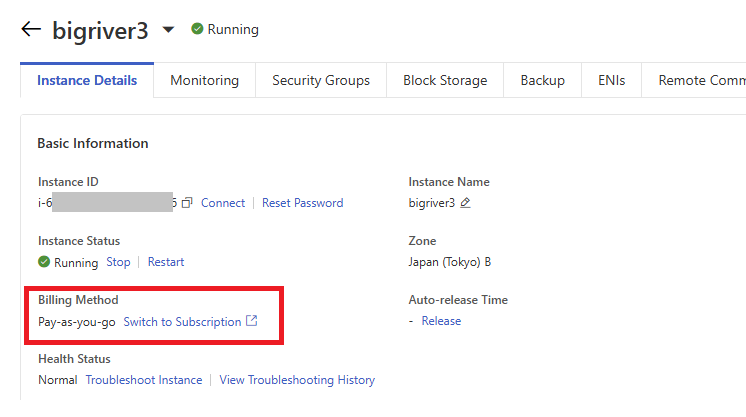Open the ENIs tab
Viewport: 746px width, 417px height.
pos(611,81)
